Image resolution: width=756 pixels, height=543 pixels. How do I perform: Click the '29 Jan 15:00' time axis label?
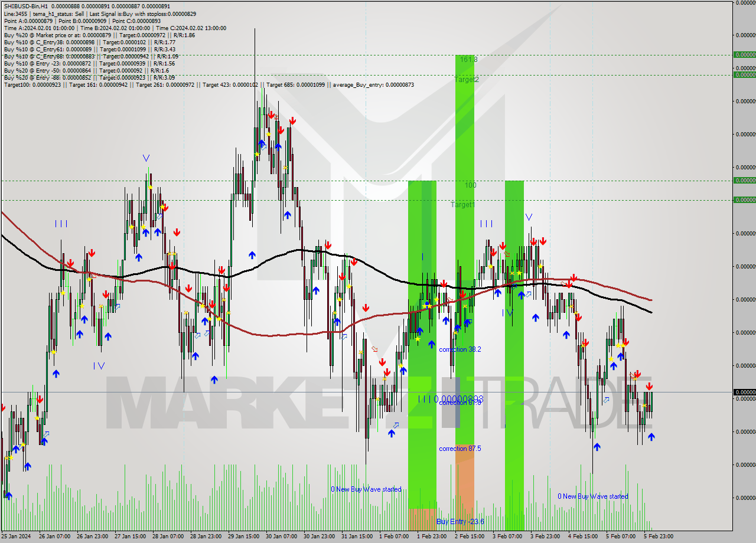click(243, 537)
